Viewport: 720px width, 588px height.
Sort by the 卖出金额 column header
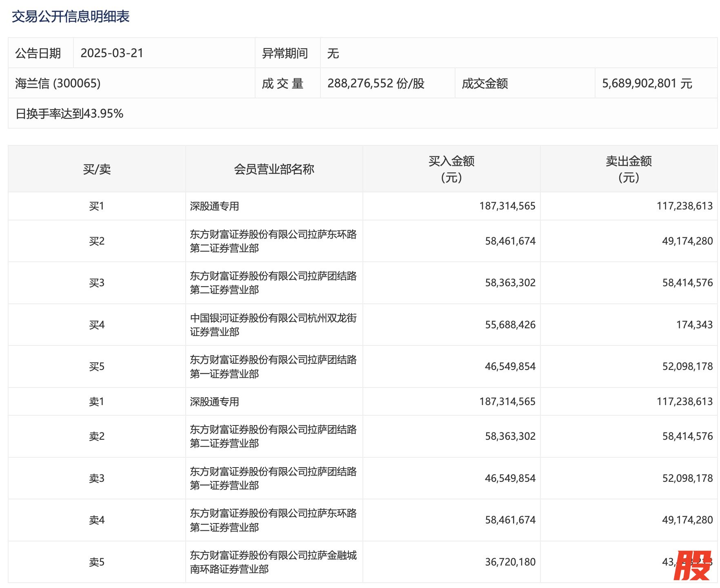629,169
